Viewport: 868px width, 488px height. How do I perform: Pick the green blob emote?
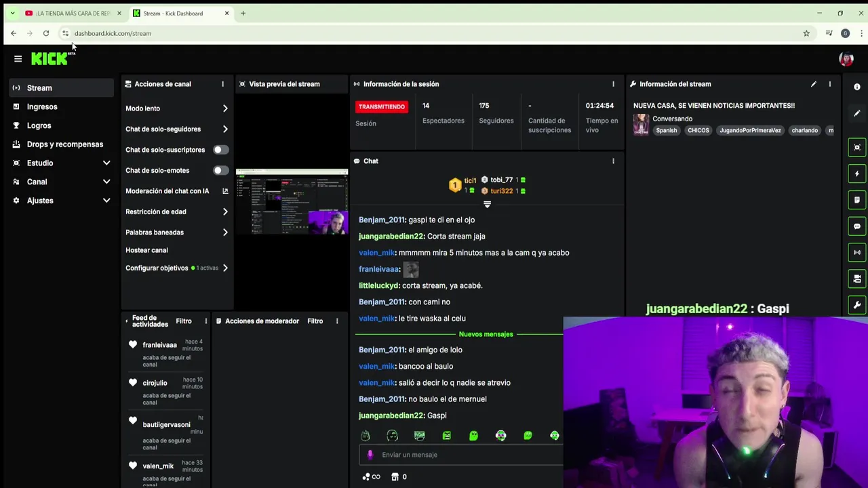pos(473,436)
